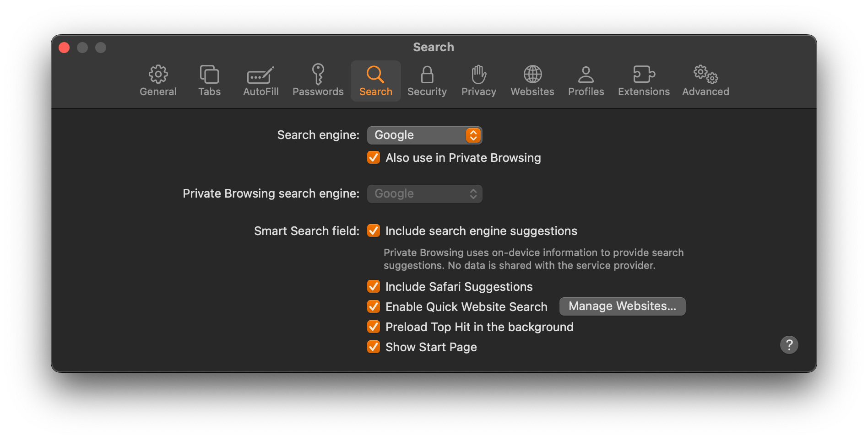This screenshot has height=440, width=868.
Task: Uncheck Also use in Private Browsing
Action: [374, 157]
